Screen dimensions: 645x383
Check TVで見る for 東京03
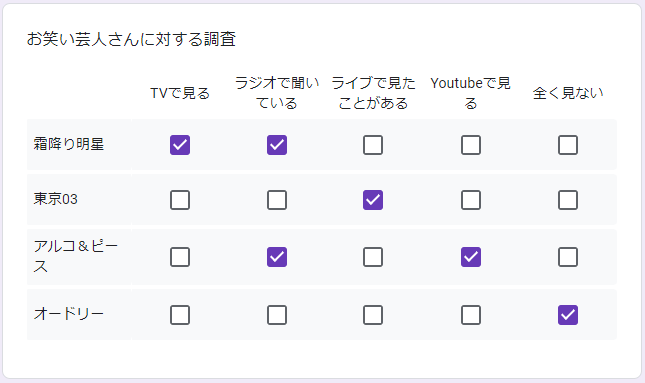[x=180, y=200]
